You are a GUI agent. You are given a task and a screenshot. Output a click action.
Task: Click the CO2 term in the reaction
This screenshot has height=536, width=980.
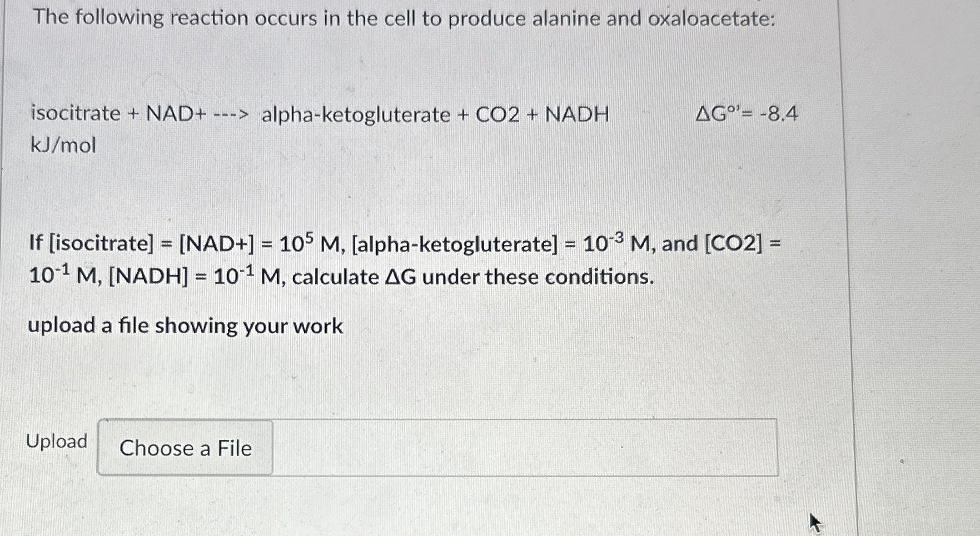(497, 114)
